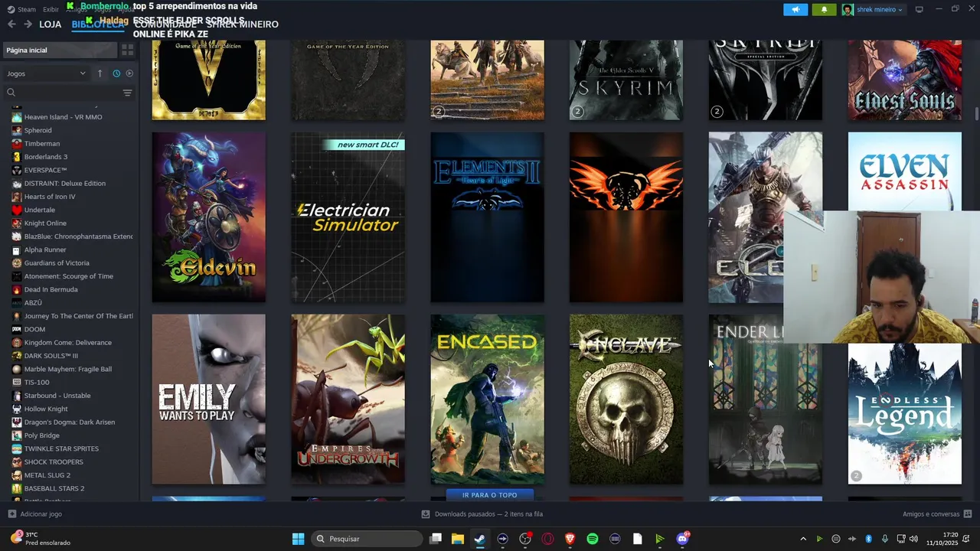
Task: Open Big Picture mode monitor icon
Action: point(920,9)
